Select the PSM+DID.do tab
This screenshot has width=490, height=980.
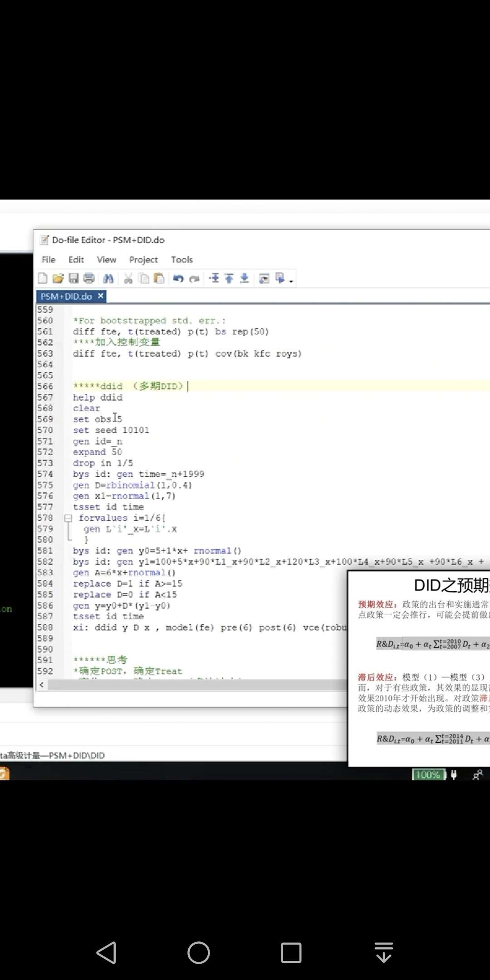66,296
